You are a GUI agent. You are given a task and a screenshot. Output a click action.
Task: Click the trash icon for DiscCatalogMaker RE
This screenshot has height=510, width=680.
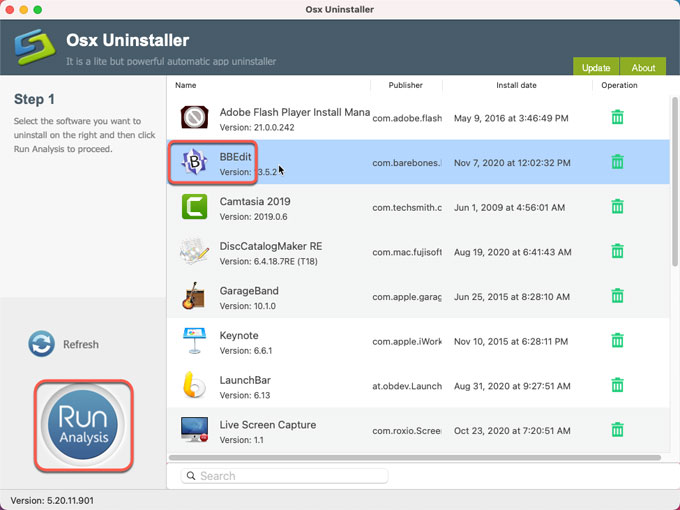(x=617, y=251)
